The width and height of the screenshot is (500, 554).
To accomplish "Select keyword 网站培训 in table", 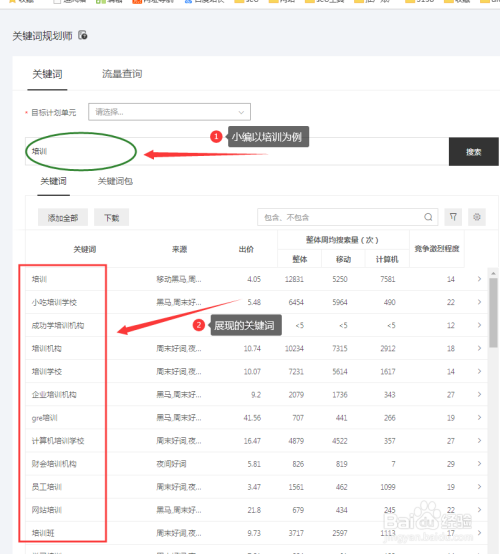I will [x=47, y=510].
